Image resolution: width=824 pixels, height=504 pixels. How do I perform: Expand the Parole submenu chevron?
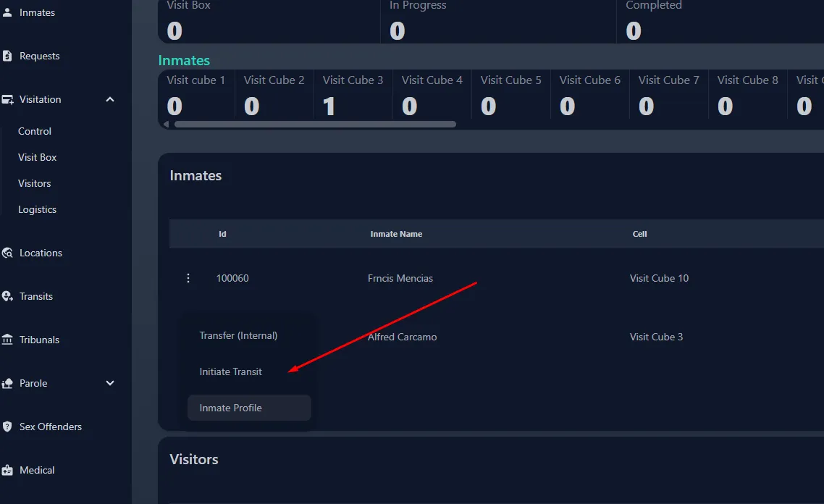click(x=110, y=383)
